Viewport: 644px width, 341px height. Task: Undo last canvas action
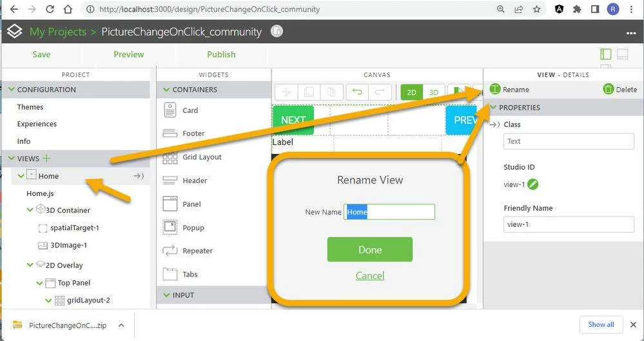[x=357, y=92]
